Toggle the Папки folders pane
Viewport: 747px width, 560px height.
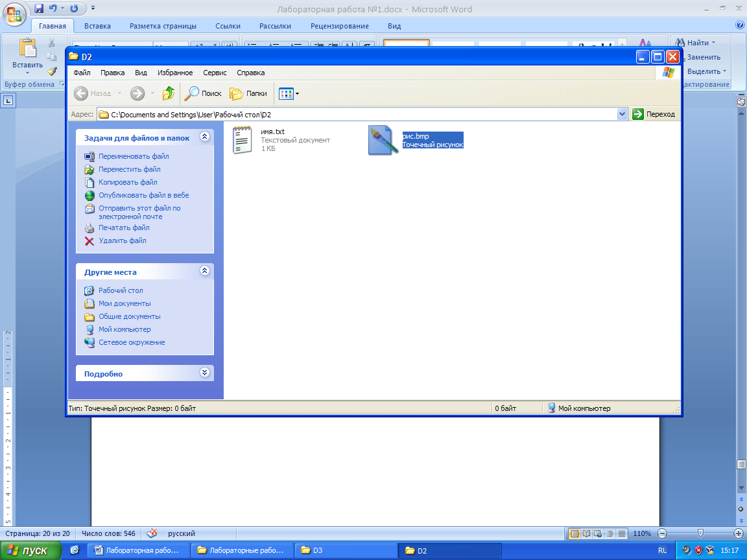(248, 93)
